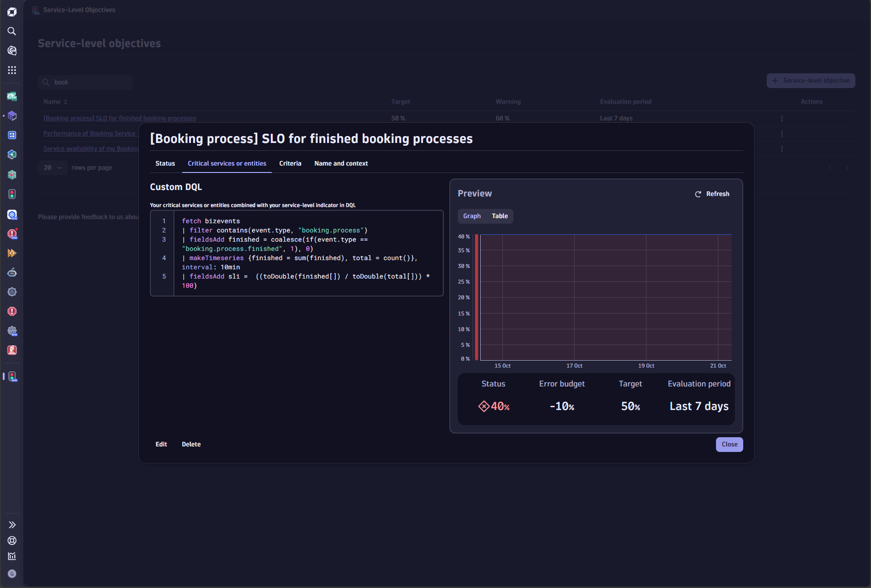Click the Close button in dialog
871x588 pixels.
pyautogui.click(x=729, y=445)
